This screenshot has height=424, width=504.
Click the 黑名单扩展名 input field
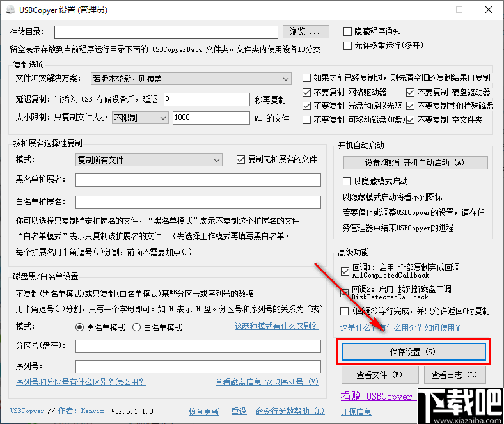point(198,180)
